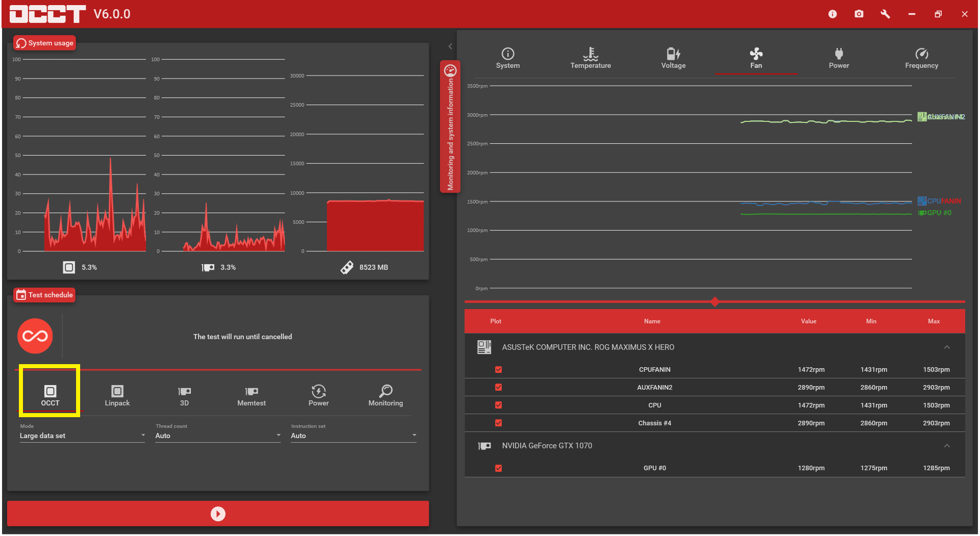This screenshot has width=980, height=536.
Task: Uncheck the CPUFANIN plot checkbox
Action: pyautogui.click(x=499, y=370)
